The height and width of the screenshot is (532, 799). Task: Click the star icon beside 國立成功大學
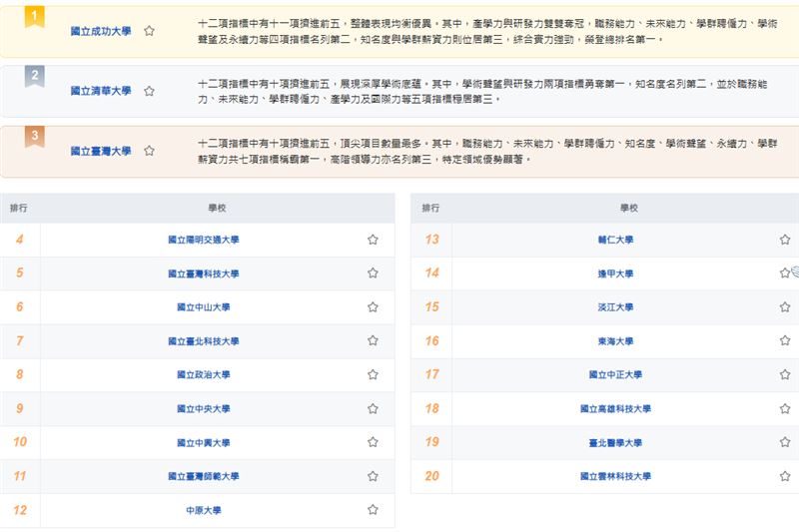coord(149,31)
